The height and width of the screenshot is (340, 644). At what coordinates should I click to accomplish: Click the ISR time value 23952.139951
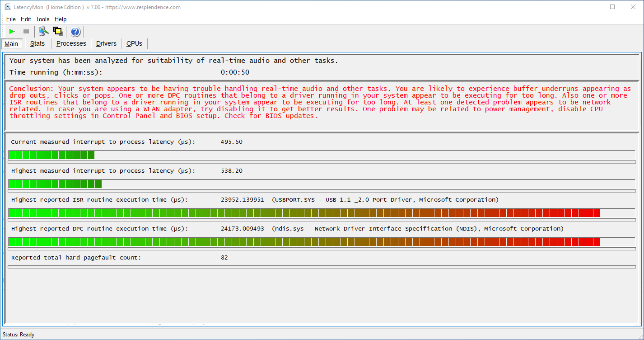coord(243,200)
